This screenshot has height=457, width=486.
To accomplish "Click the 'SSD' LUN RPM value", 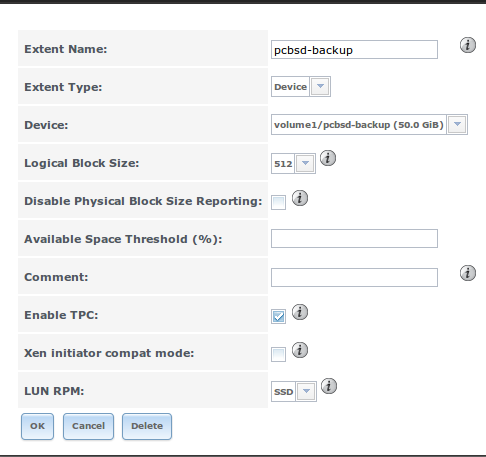I will [x=283, y=392].
